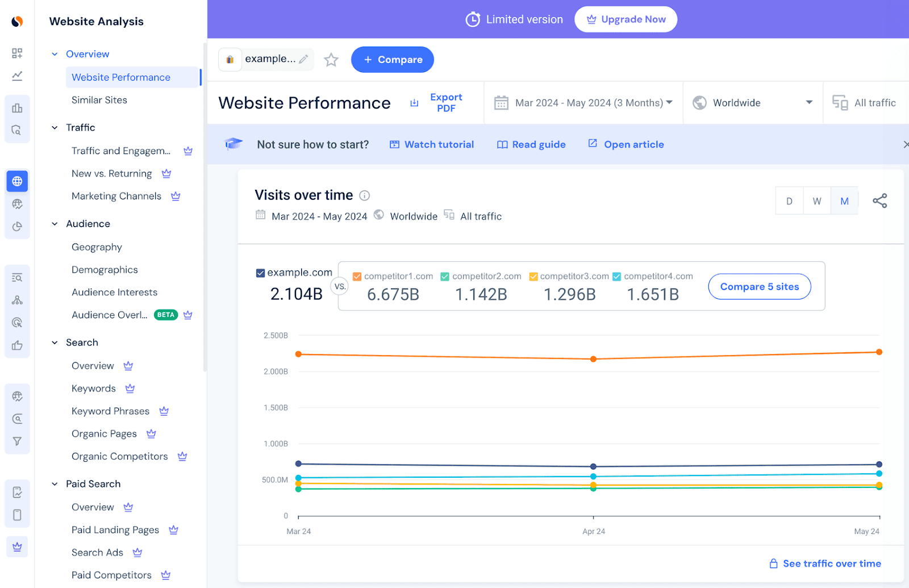Open the share options for Visits over time

pos(879,201)
